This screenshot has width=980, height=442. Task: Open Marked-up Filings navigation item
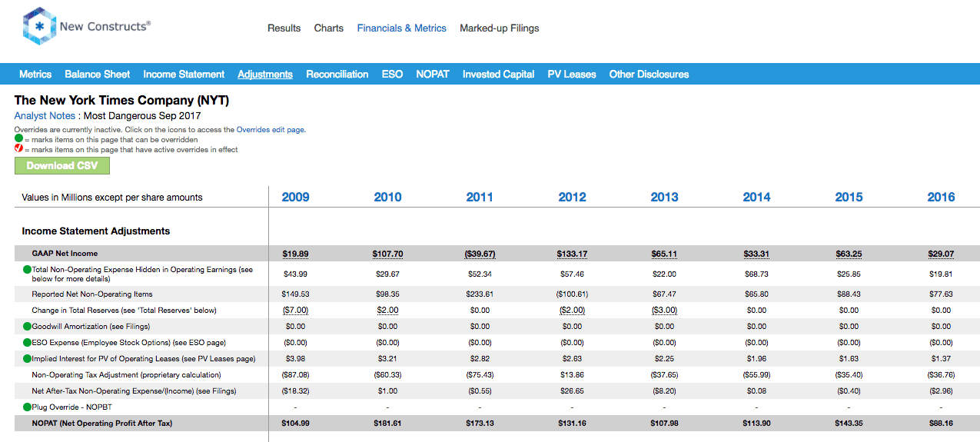[500, 28]
